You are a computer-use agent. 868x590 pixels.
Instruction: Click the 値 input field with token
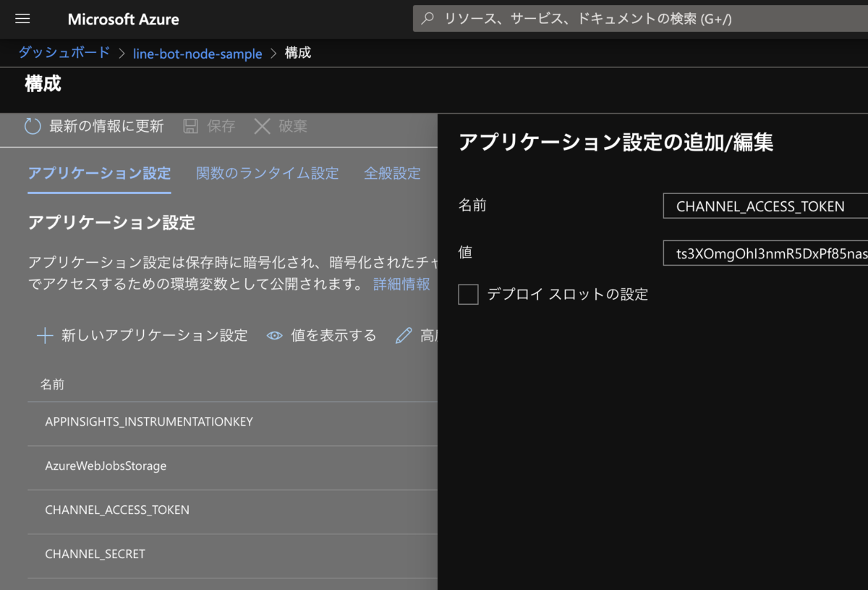tap(765, 253)
